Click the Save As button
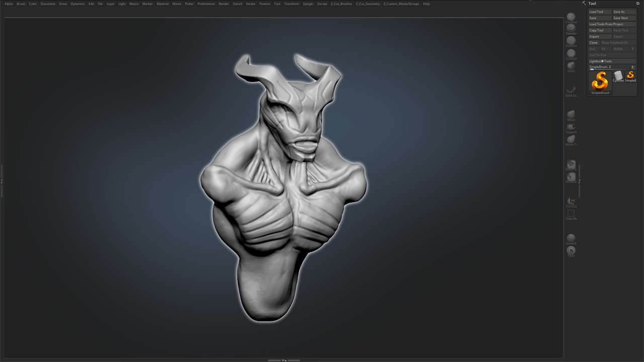This screenshot has width=644, height=362. pyautogui.click(x=624, y=12)
